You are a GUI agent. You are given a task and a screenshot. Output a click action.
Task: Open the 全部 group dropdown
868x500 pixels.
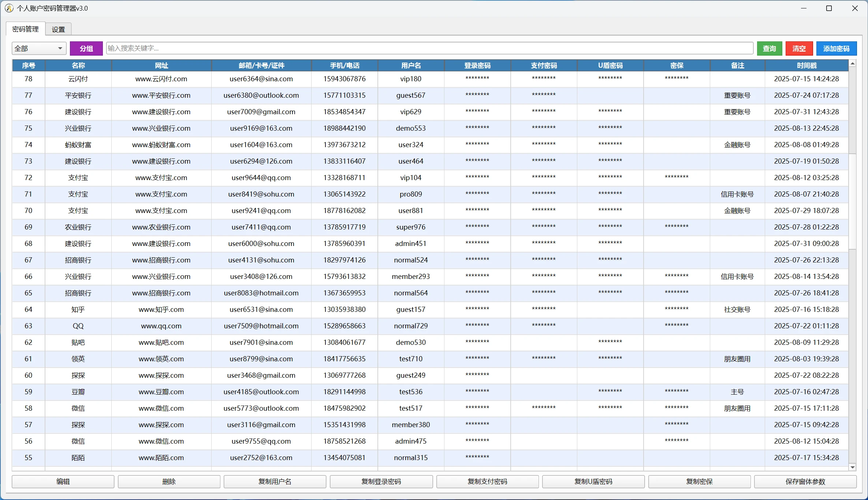click(39, 48)
